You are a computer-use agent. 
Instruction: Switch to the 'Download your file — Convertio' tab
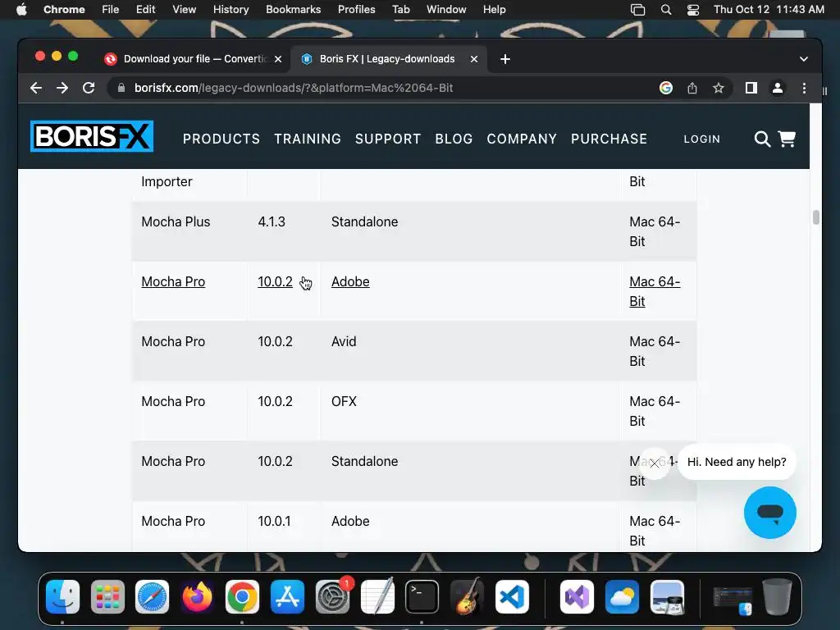click(193, 59)
